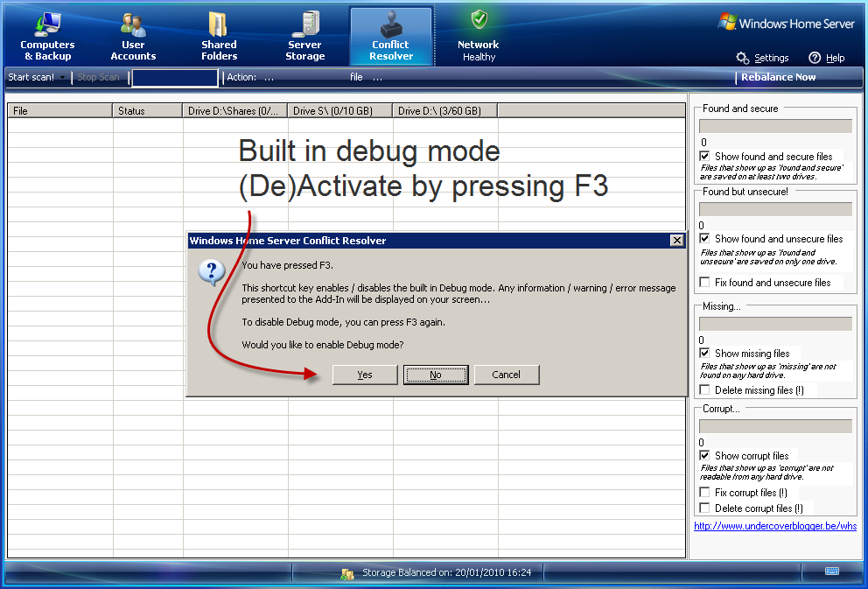The height and width of the screenshot is (589, 868).
Task: Click the 'You have pressed F3.' message
Action: coord(287,265)
